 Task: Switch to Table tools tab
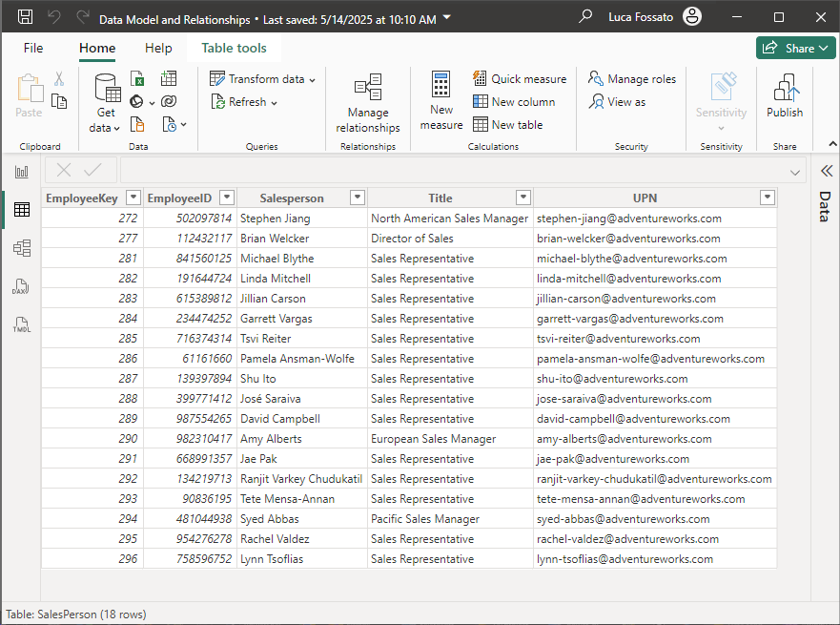tap(234, 49)
